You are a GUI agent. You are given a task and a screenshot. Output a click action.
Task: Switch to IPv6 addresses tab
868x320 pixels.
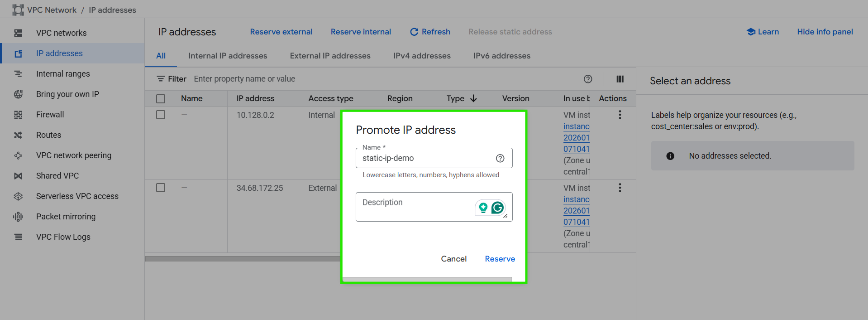click(501, 56)
